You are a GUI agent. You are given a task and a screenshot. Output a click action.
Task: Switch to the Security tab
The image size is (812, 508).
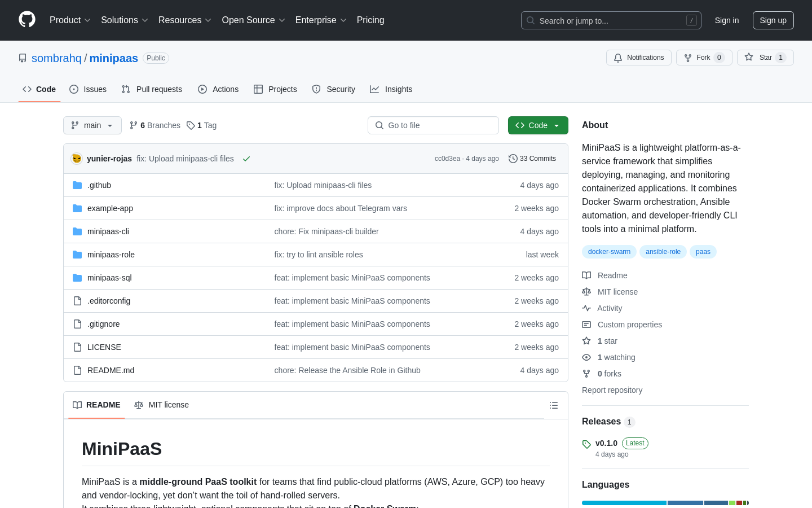pos(334,89)
